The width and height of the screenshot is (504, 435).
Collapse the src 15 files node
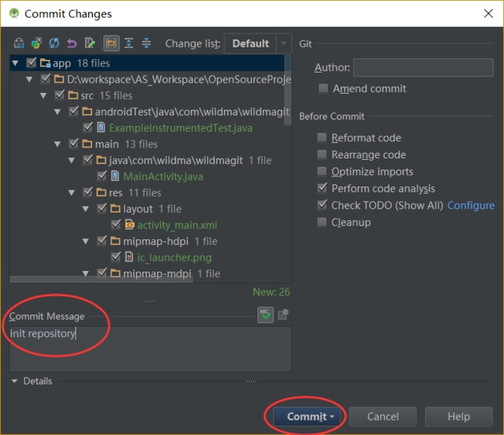(43, 96)
